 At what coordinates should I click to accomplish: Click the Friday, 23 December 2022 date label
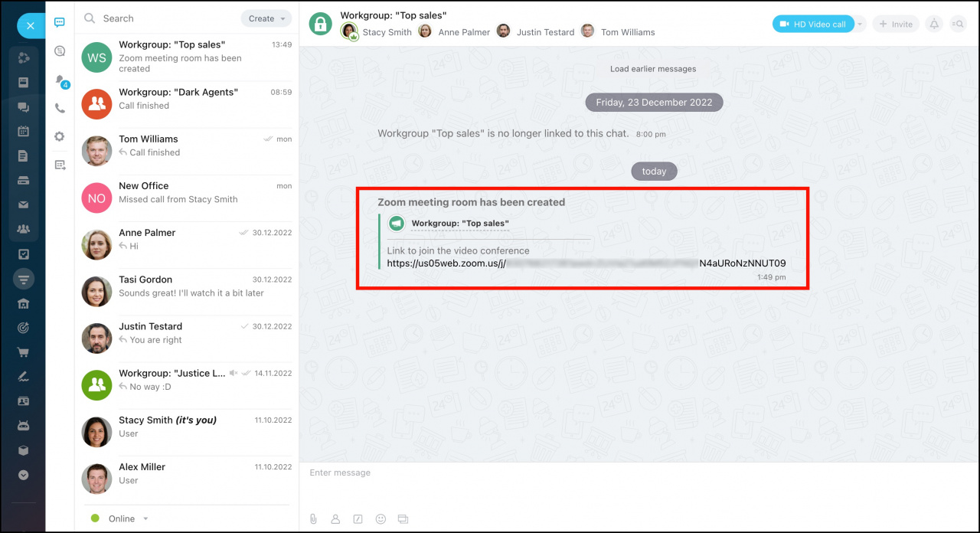point(654,102)
